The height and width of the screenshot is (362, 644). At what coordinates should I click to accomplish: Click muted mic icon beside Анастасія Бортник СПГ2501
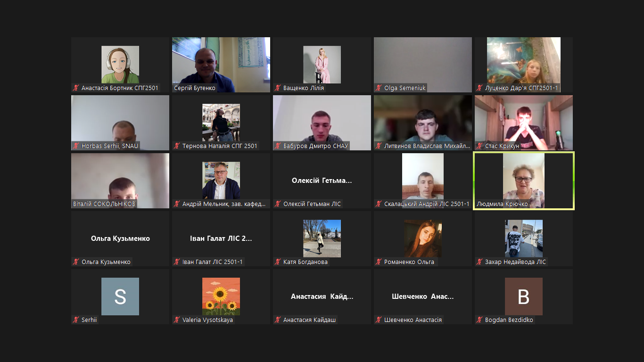tap(76, 88)
